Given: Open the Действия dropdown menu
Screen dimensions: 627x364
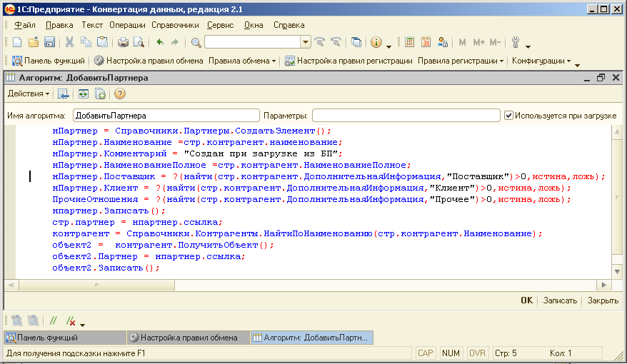Looking at the screenshot, I should pos(29,93).
